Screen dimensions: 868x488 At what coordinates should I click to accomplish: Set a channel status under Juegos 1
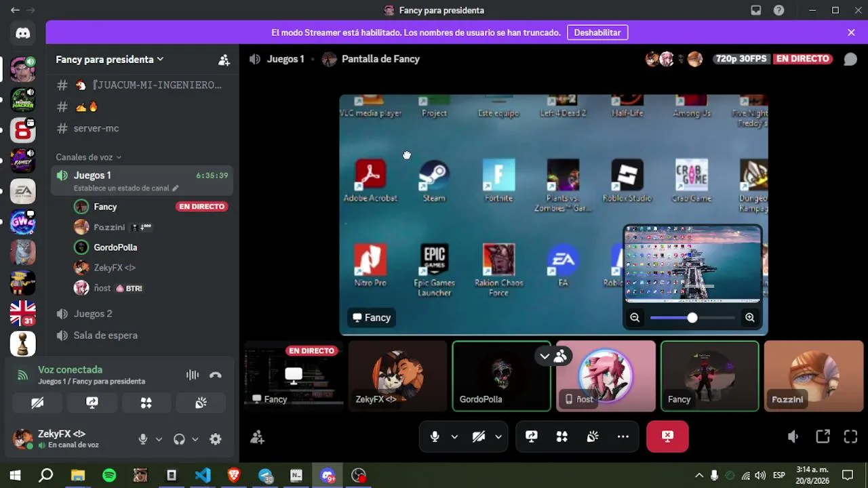126,188
